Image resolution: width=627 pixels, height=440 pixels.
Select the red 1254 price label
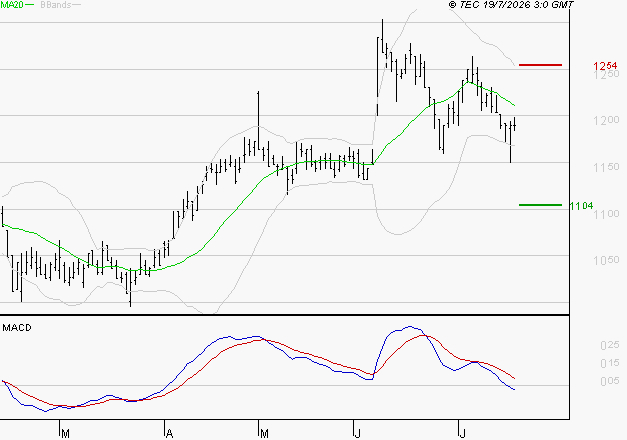(x=605, y=66)
